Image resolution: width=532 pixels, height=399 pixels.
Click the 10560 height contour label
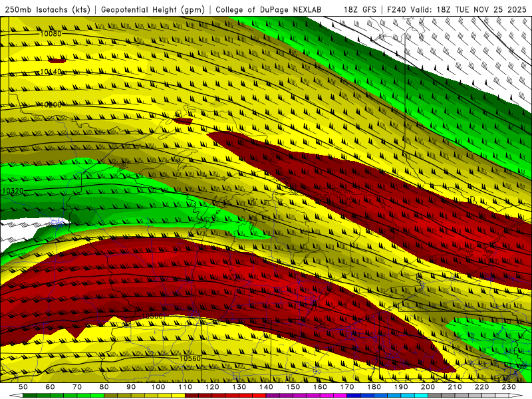[190, 358]
